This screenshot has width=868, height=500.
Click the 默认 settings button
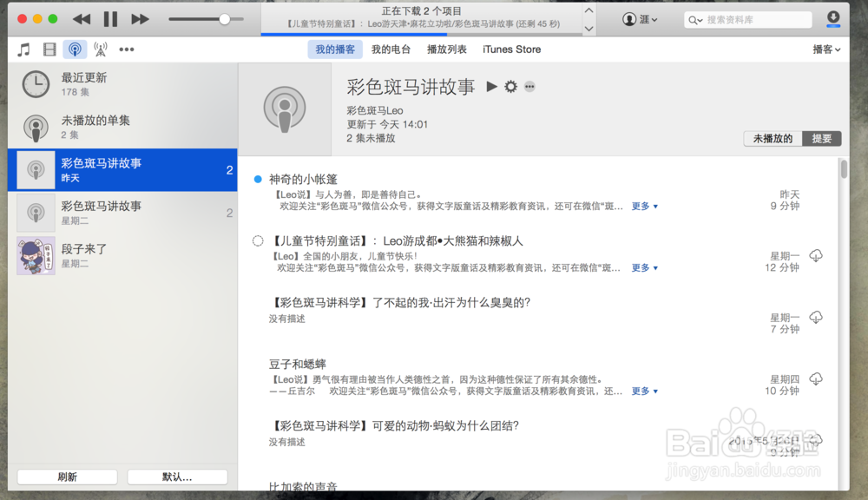click(177, 476)
